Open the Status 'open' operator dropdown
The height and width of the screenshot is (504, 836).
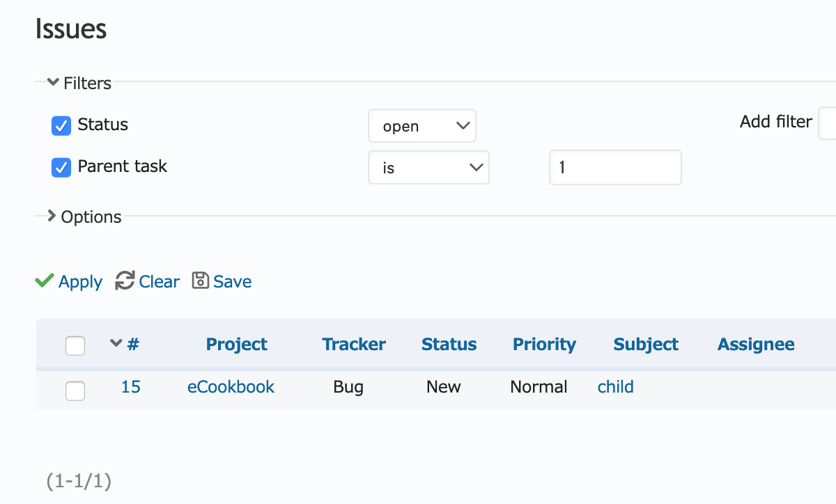point(421,126)
